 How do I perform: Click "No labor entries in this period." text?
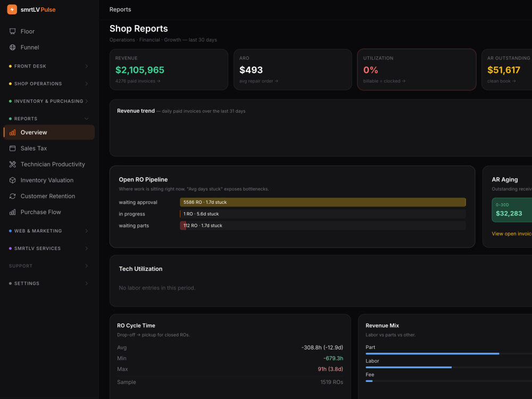[x=157, y=288]
